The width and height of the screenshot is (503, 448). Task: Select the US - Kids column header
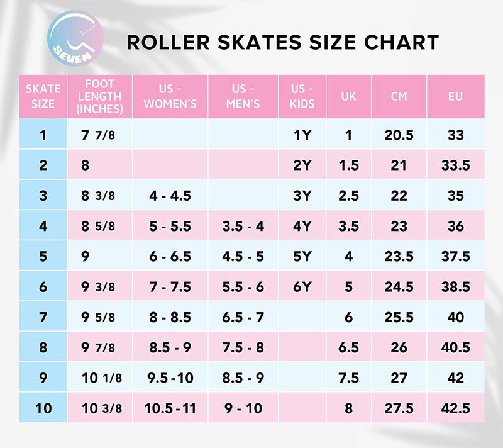pyautogui.click(x=302, y=96)
